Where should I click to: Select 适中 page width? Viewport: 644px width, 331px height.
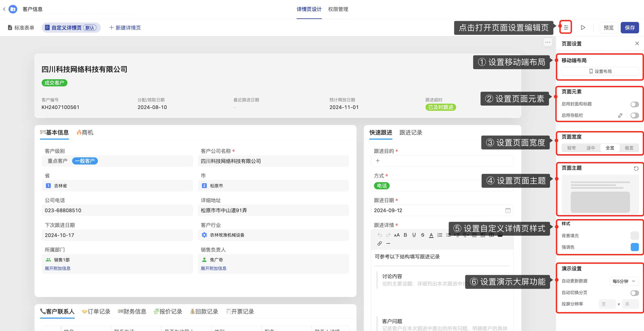pos(591,148)
